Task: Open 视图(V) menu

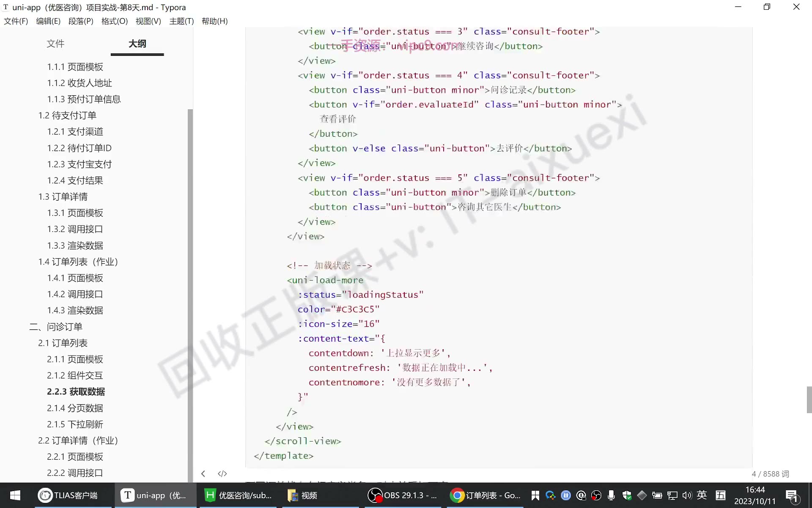Action: [148, 21]
